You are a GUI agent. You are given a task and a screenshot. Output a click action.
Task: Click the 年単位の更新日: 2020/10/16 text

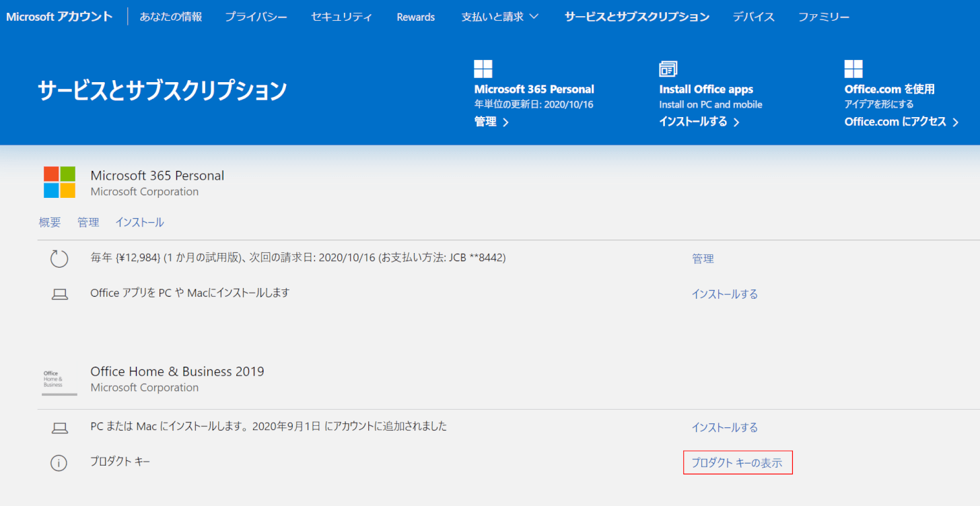[x=534, y=104]
